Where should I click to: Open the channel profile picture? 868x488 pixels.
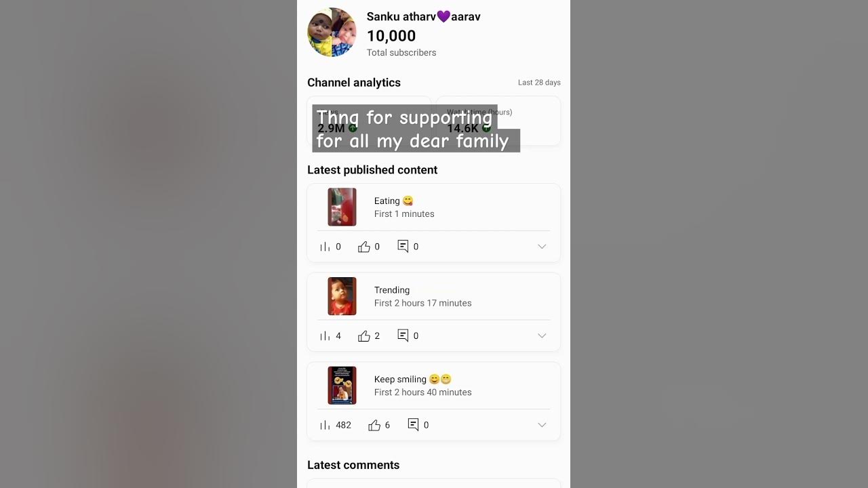pyautogui.click(x=332, y=32)
